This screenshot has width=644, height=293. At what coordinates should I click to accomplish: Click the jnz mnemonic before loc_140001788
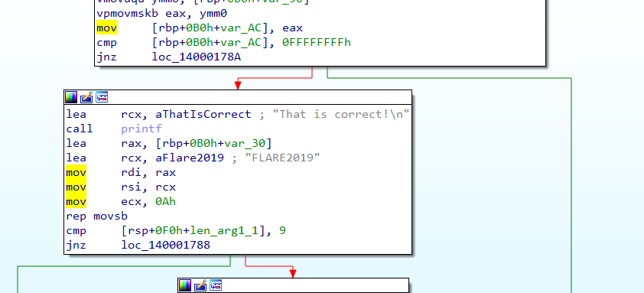tap(76, 246)
